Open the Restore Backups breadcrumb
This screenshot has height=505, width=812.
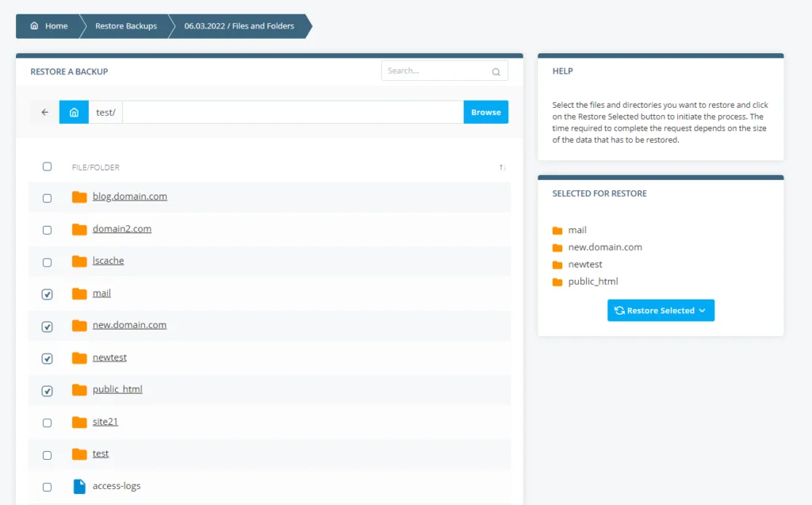[x=125, y=26]
